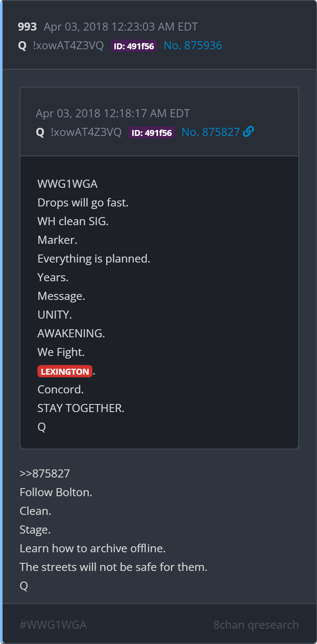
Task: Click the >>875827 reply reference
Action: (45, 473)
